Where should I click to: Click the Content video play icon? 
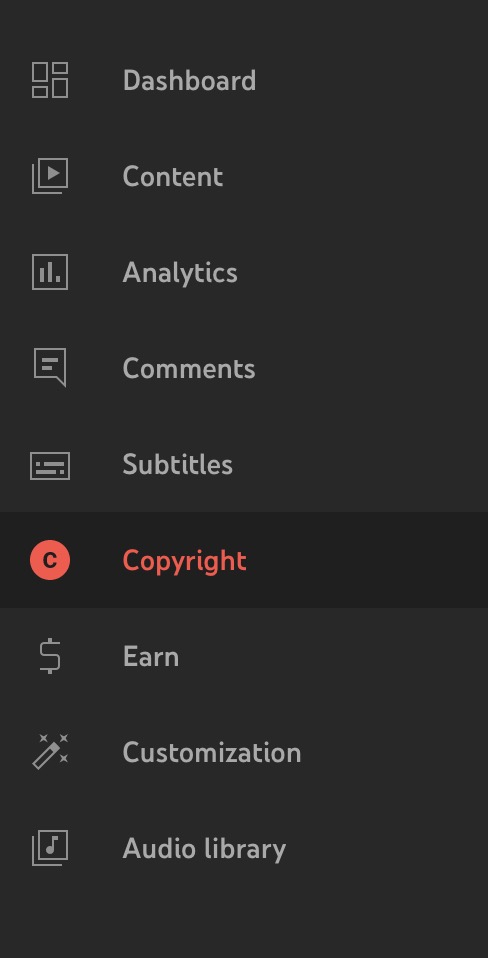(50, 176)
